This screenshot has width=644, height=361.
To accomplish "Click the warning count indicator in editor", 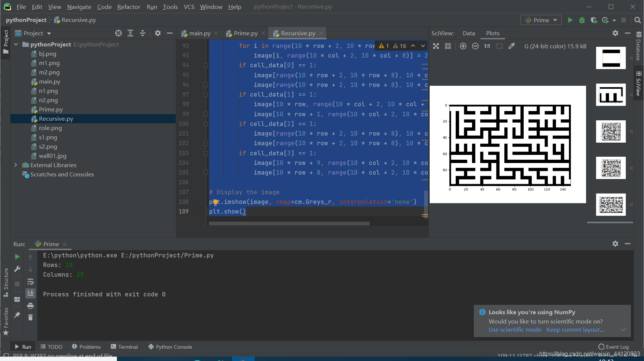I will [x=393, y=46].
